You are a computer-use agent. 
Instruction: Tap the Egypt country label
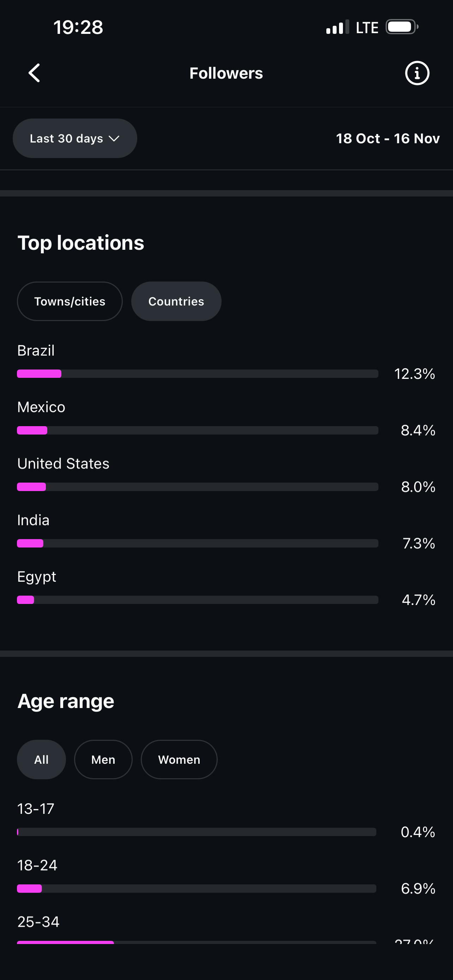(x=37, y=577)
